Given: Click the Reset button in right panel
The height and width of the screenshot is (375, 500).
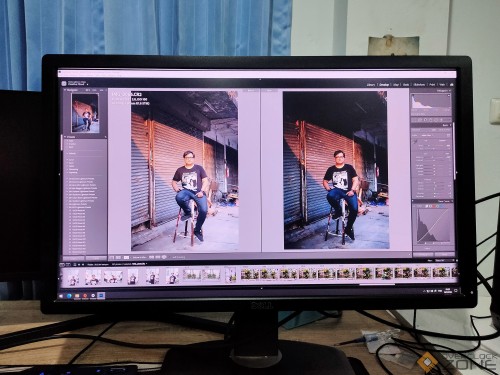Looking at the screenshot, I should (x=444, y=255).
